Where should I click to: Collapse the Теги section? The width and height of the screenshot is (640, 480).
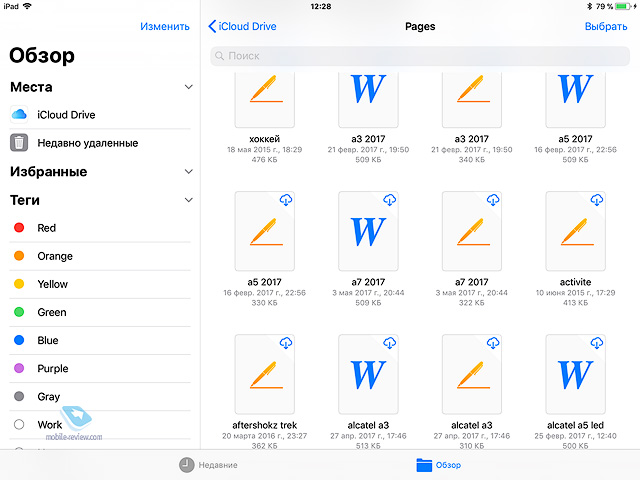click(189, 200)
